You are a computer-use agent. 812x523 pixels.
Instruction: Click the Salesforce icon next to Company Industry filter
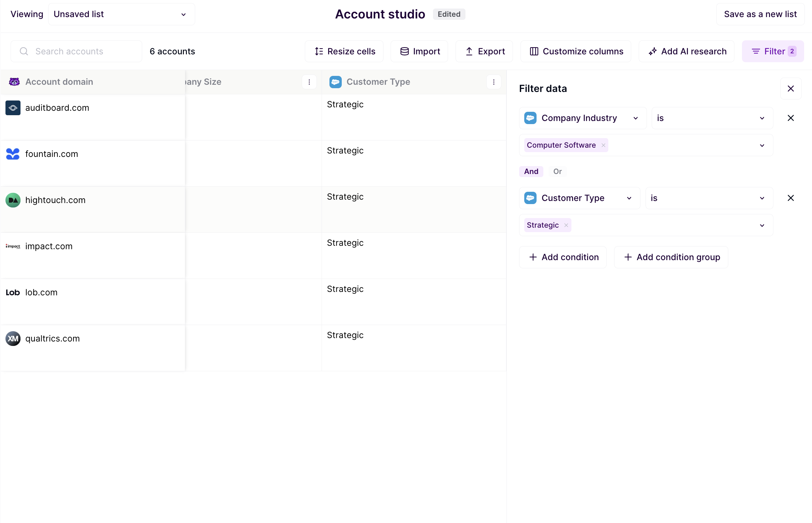530,118
